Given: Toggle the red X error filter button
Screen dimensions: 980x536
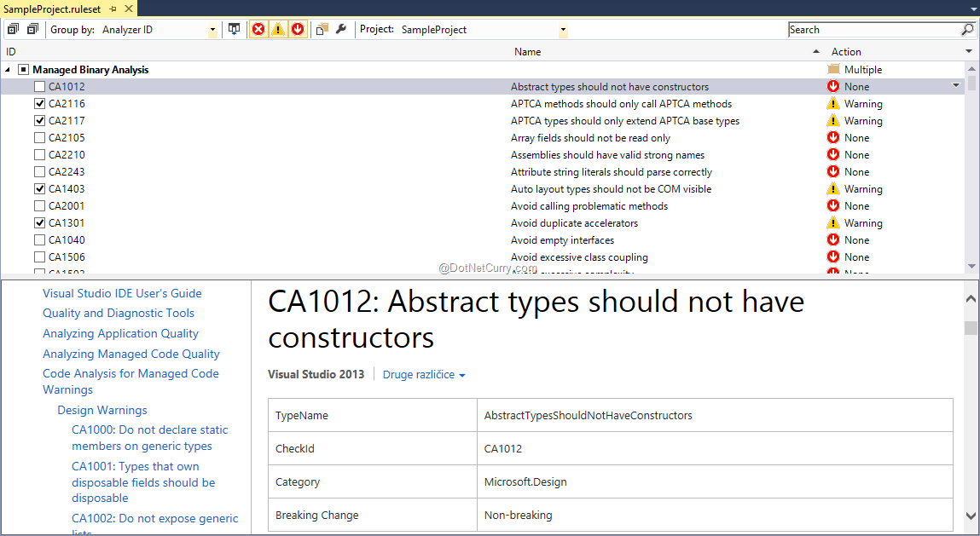Looking at the screenshot, I should pos(258,29).
